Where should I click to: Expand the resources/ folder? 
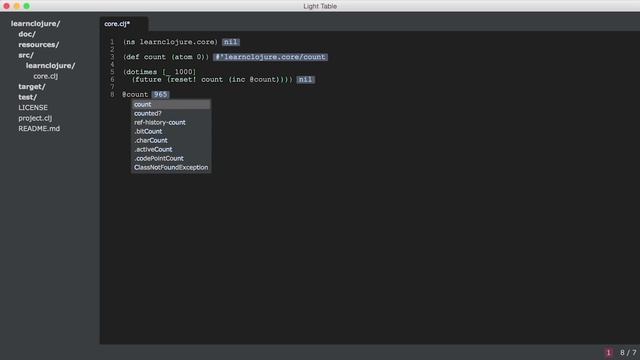(x=39, y=44)
